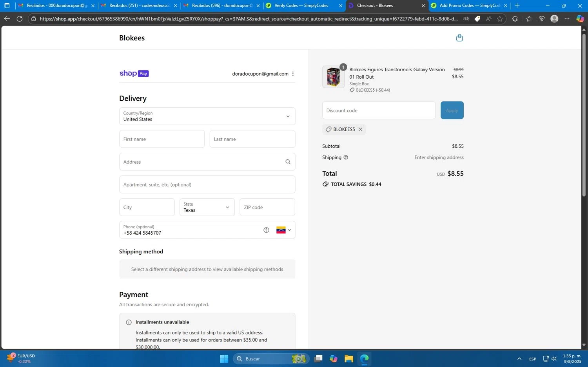
Task: Click the Last name field
Action: [x=252, y=139]
